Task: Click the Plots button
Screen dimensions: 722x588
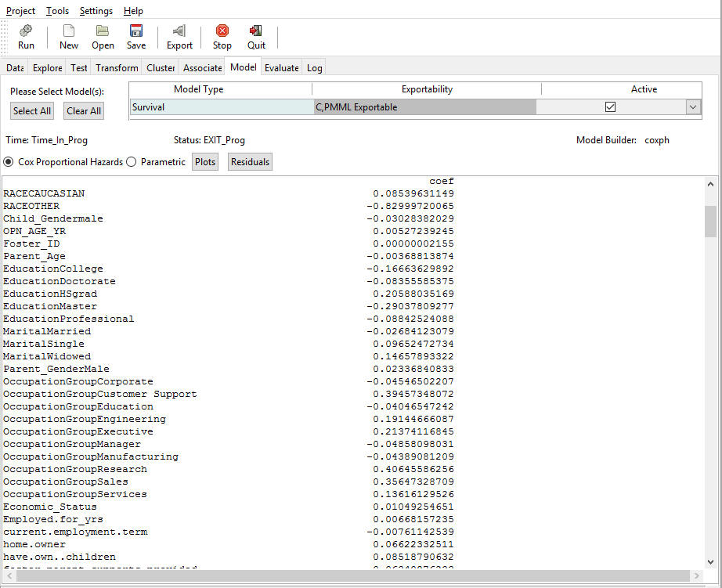Action: click(205, 161)
